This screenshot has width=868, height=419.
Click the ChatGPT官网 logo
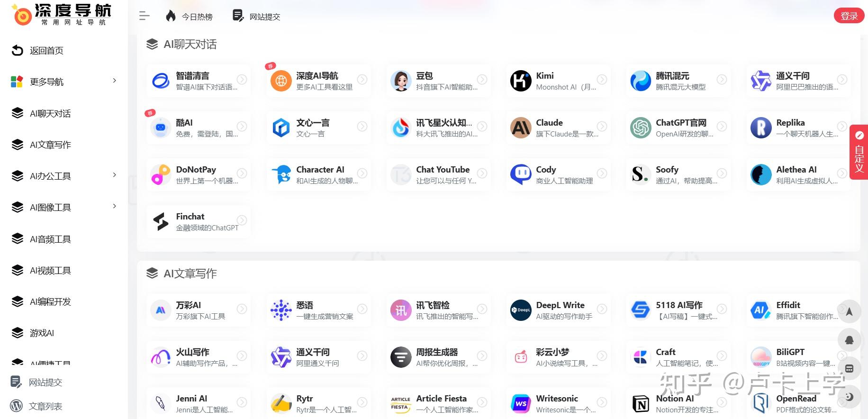(641, 128)
